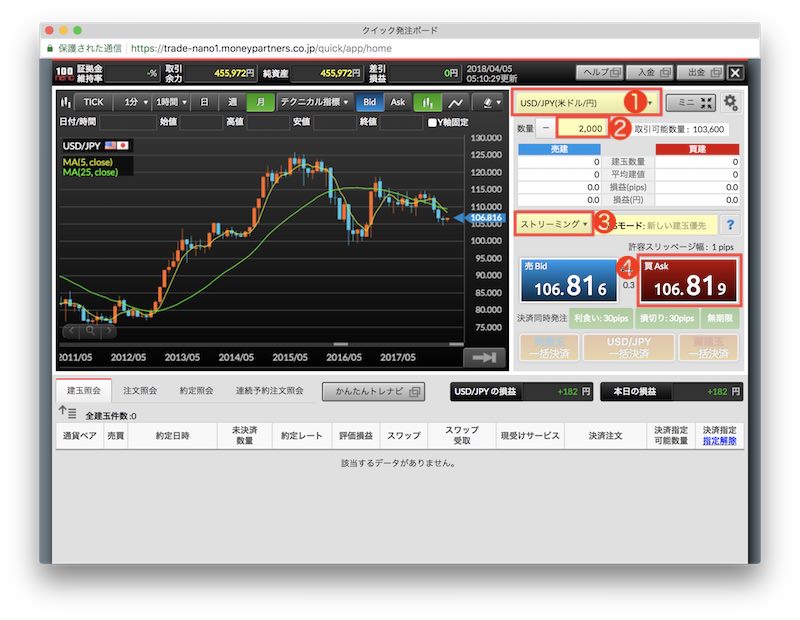
Task: Switch chart to line graph view
Action: [x=455, y=103]
